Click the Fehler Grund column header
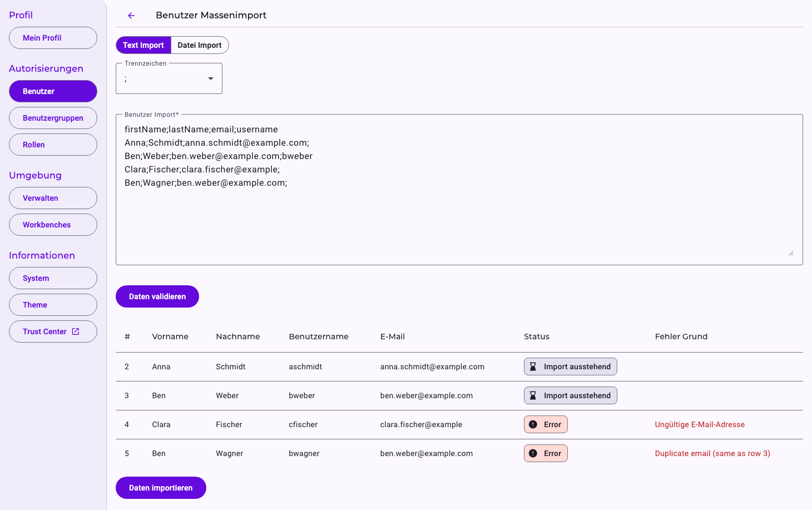Screen dimensions: 812x510 (x=681, y=336)
